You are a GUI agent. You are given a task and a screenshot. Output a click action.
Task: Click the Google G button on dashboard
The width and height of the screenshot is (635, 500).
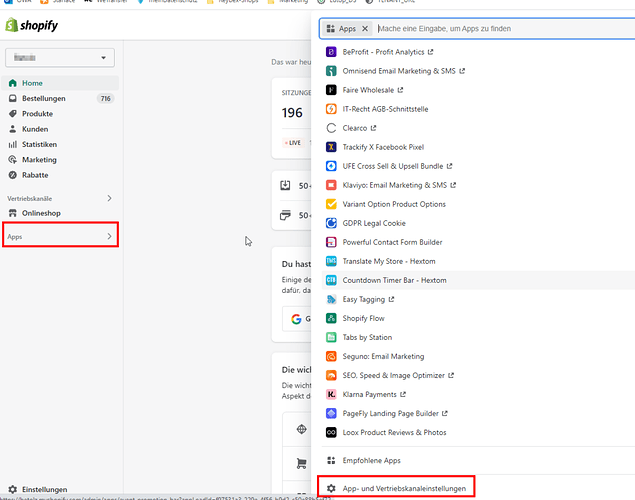point(297,319)
